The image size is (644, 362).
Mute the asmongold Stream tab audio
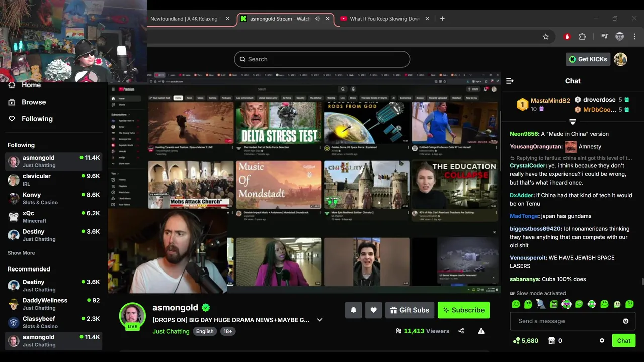(x=317, y=19)
